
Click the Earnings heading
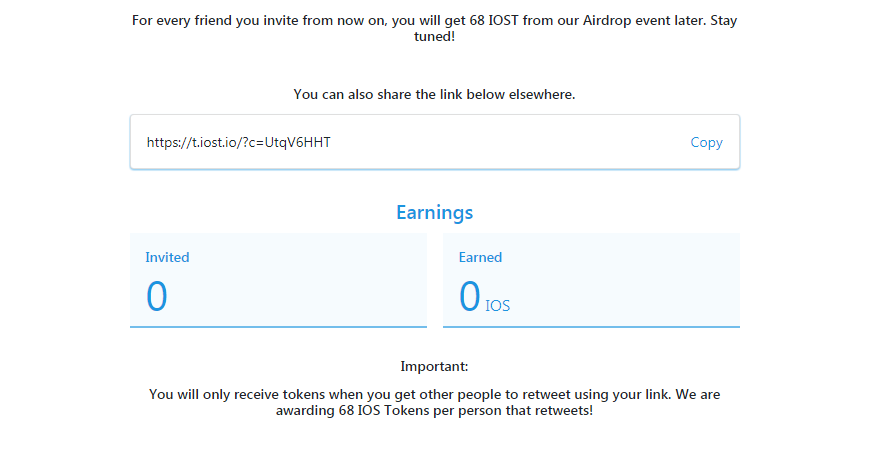(434, 213)
